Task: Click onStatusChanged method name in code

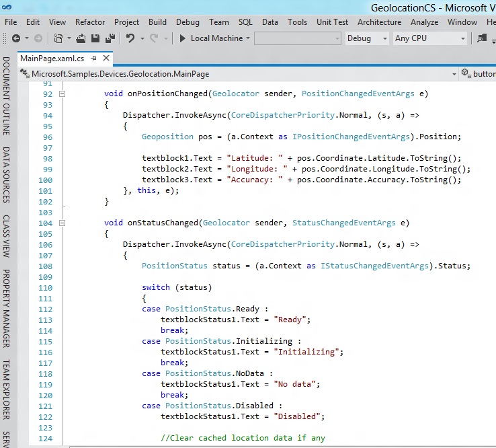Action: 163,223
